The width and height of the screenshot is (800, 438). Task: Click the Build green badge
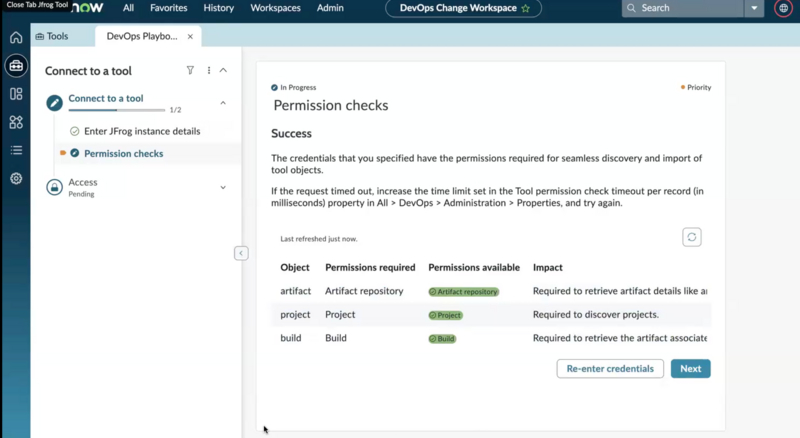click(442, 338)
